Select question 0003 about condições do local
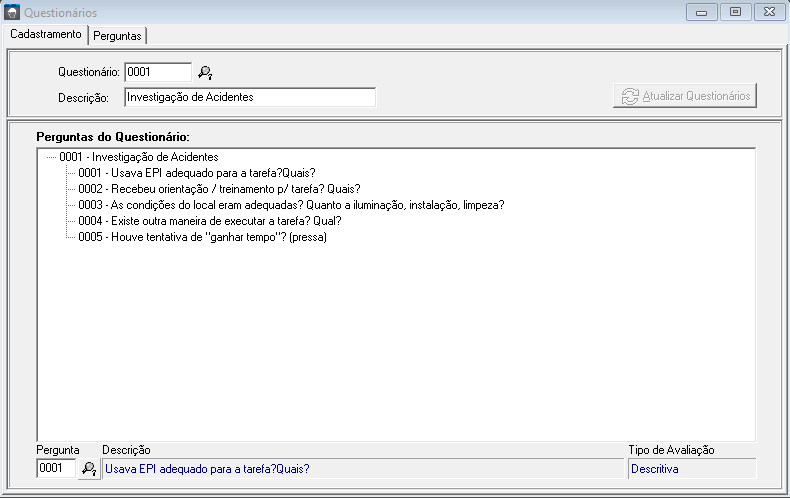The image size is (790, 498). tap(290, 205)
